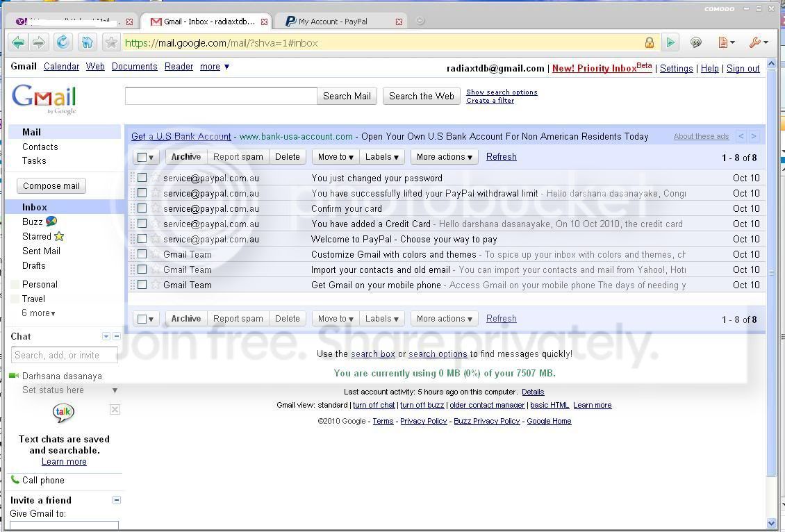Switch to the My Account - PayPal tab

tap(340, 22)
